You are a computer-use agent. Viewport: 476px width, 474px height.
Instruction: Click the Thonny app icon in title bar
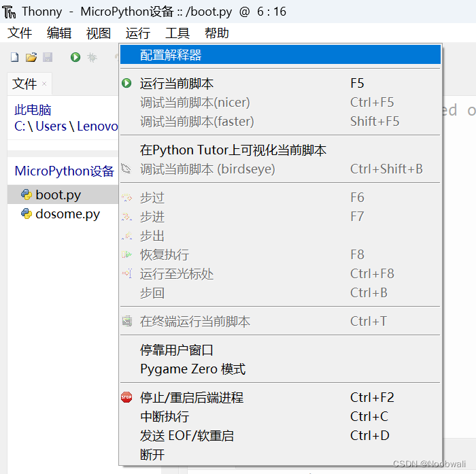(x=9, y=12)
